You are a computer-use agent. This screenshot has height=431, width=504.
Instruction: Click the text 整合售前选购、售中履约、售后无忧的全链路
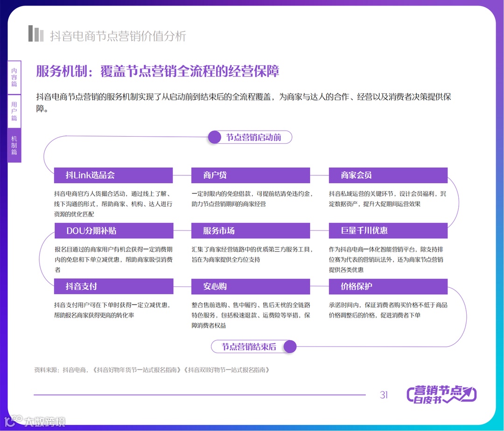(x=251, y=305)
